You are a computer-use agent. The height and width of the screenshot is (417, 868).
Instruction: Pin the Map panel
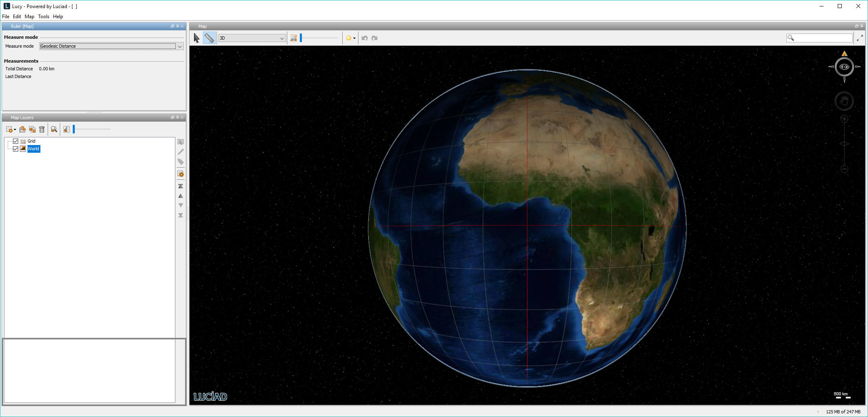point(862,26)
